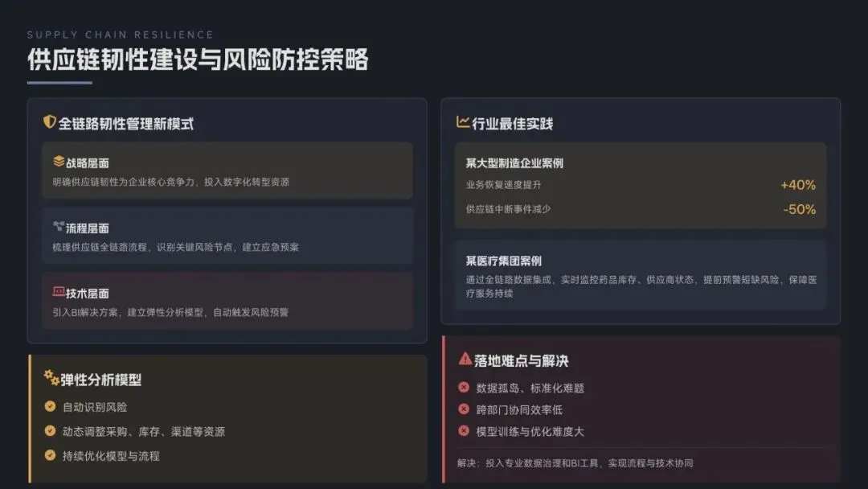
Task: Click the 解决 solution line at the bottom
Action: (x=574, y=463)
